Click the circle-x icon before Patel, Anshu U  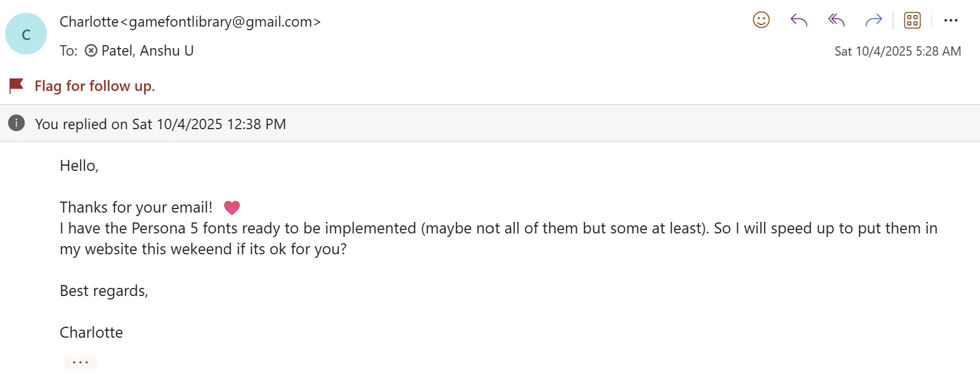pos(91,51)
